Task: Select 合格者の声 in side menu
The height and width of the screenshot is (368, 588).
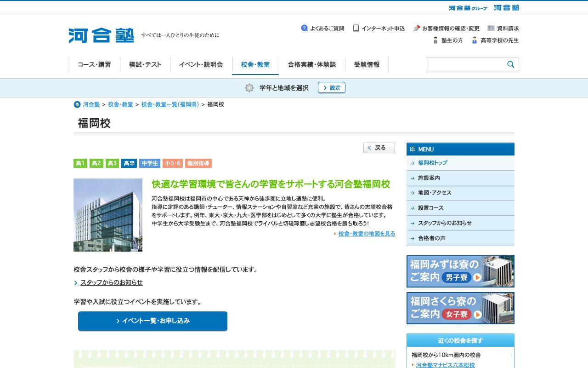Action: (460, 238)
